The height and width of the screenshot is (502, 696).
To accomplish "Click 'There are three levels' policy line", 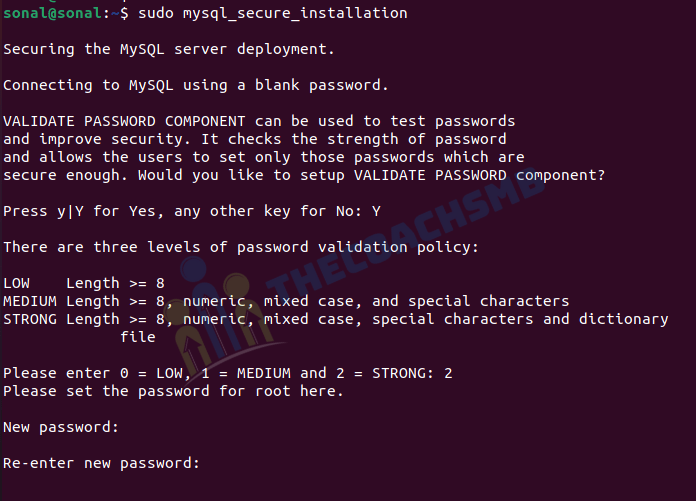I will [x=241, y=247].
